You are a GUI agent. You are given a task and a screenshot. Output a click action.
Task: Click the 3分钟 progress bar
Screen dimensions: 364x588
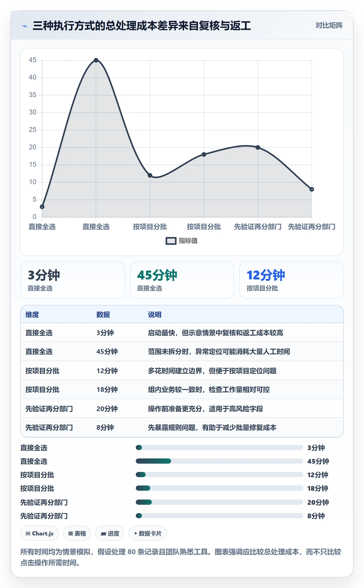(x=219, y=448)
